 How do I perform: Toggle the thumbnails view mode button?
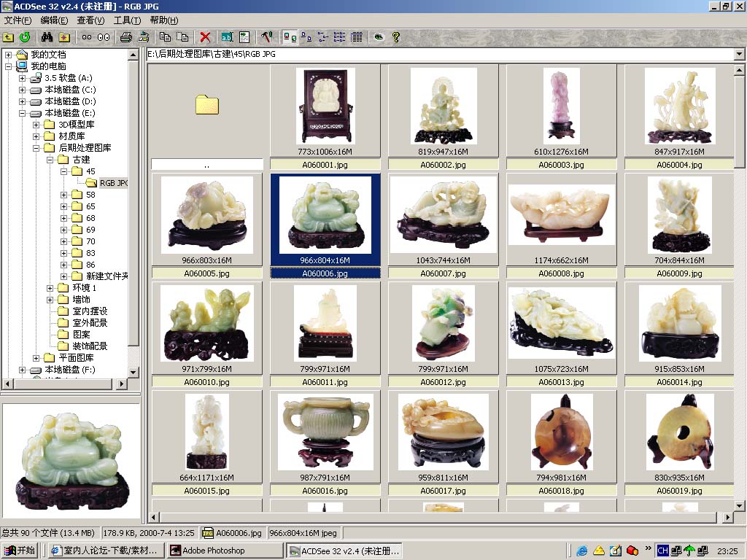(x=290, y=36)
